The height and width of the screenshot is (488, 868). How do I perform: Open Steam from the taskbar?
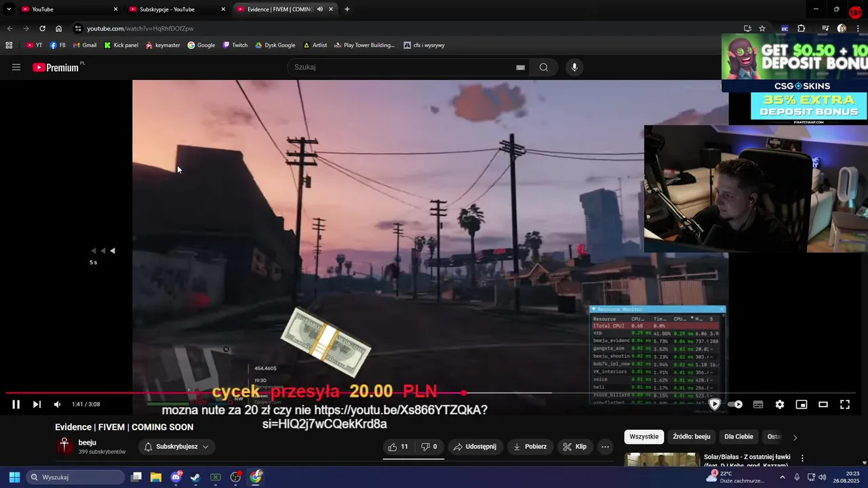pyautogui.click(x=195, y=477)
